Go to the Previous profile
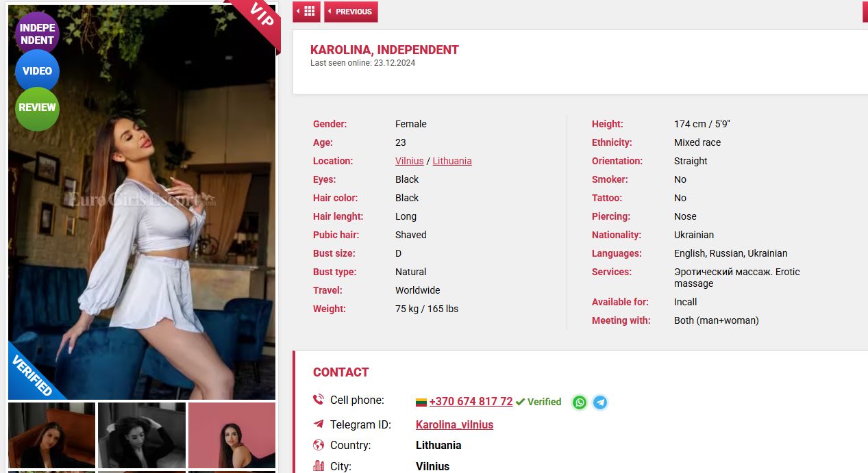The width and height of the screenshot is (868, 473). tap(350, 12)
